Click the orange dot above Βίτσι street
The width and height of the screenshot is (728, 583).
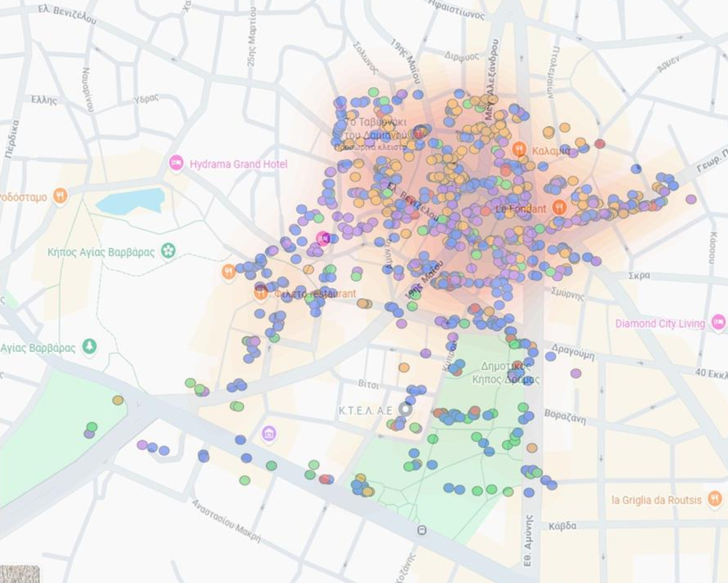pos(404,367)
